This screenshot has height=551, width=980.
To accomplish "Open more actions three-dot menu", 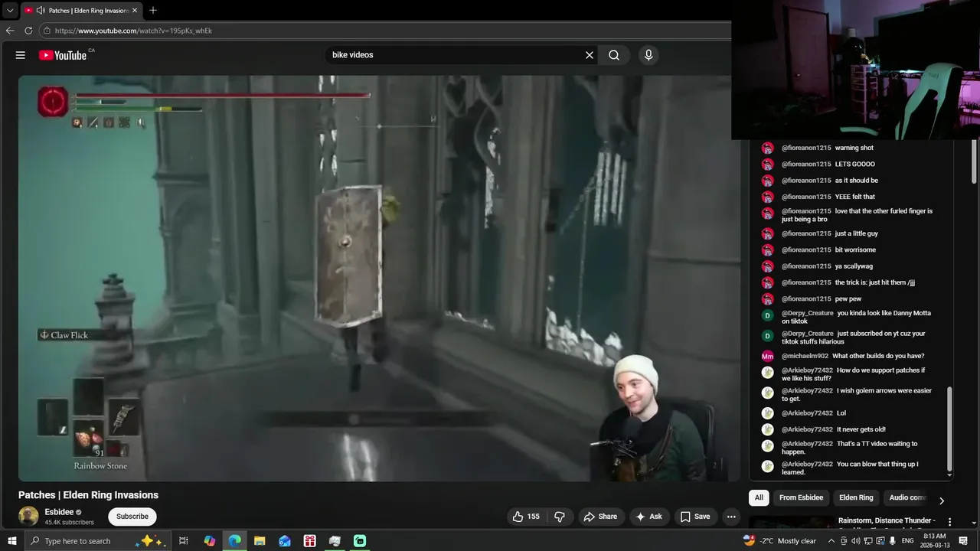I will (x=731, y=517).
